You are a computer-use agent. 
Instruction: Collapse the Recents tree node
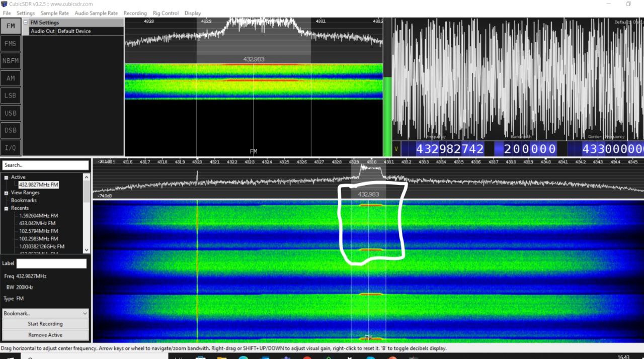coord(7,208)
